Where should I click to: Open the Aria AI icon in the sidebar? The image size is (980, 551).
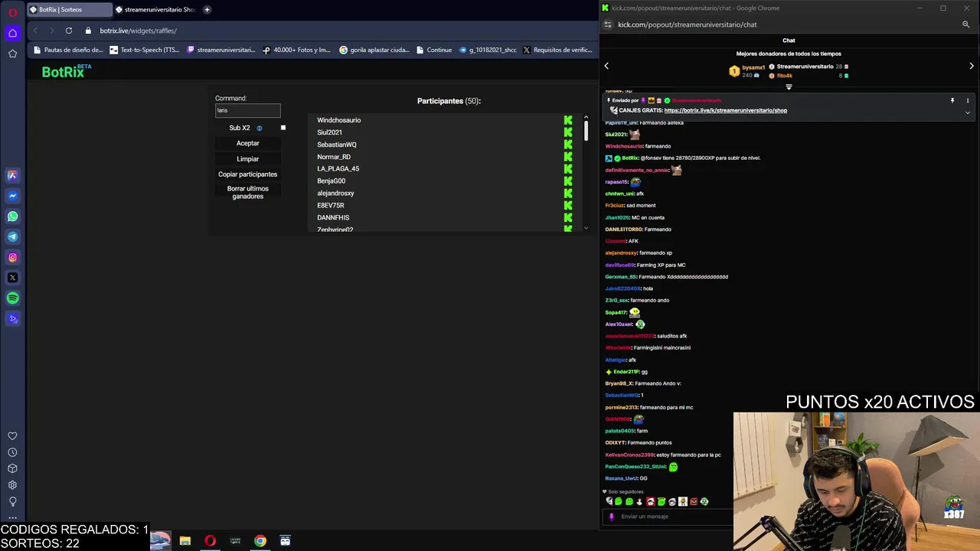pos(12,175)
